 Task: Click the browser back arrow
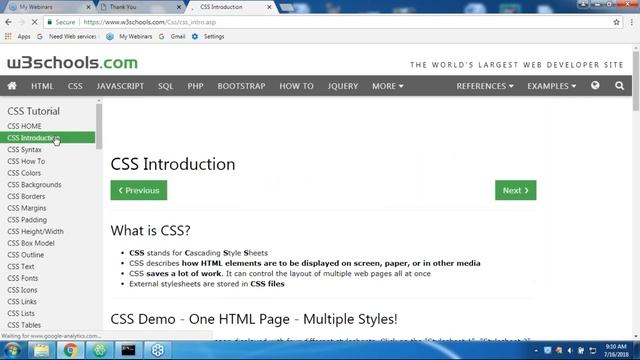[x=9, y=22]
